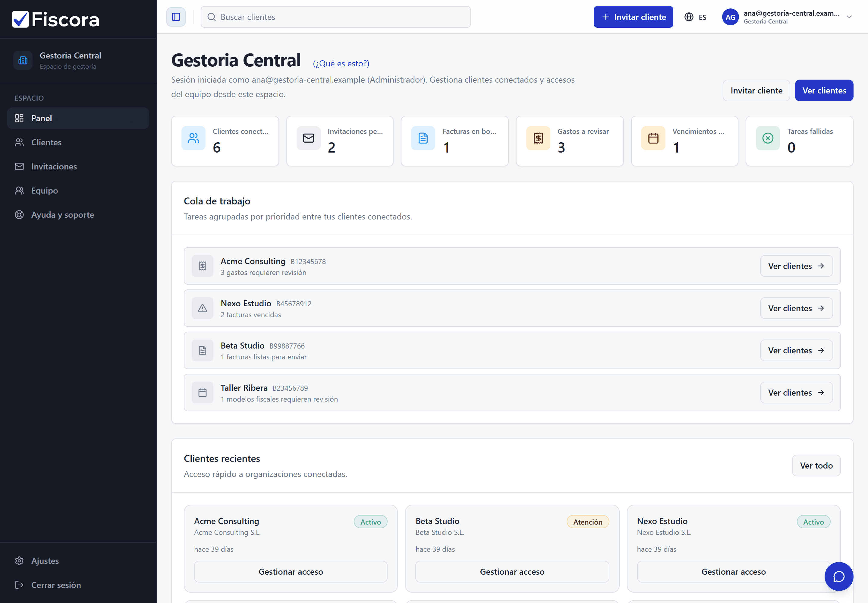Open the chat support bubble
The image size is (868, 603).
(838, 576)
